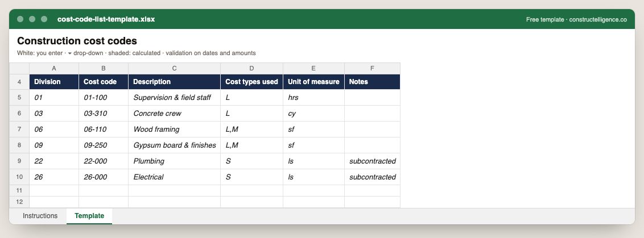Select the sf unit in Gypsum board row

click(313, 145)
